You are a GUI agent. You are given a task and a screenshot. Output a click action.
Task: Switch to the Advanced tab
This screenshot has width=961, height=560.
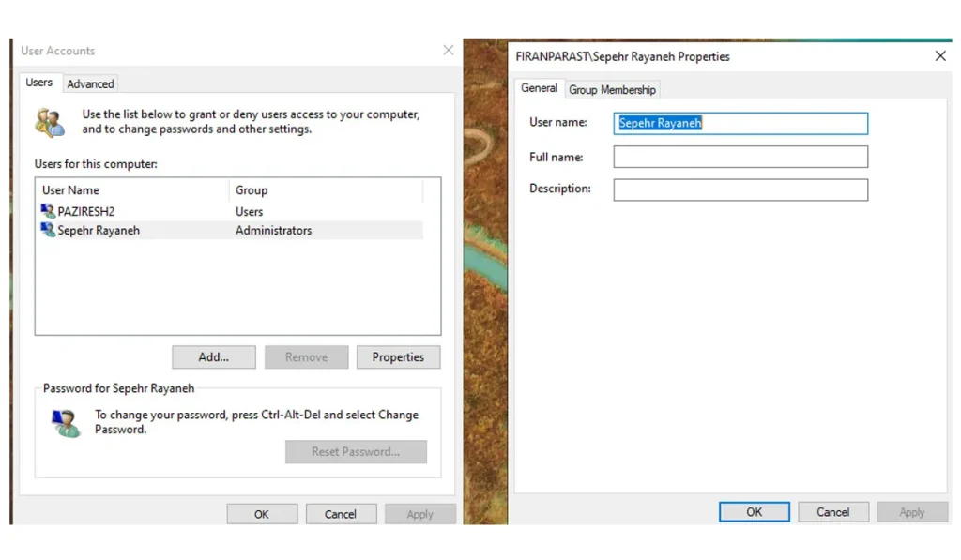click(x=90, y=83)
